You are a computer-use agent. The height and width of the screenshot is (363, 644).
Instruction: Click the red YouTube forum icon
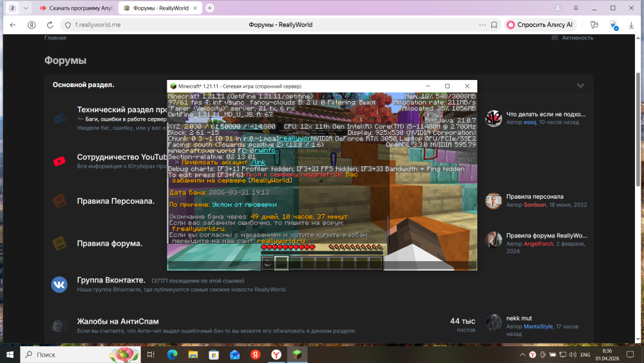pos(59,161)
